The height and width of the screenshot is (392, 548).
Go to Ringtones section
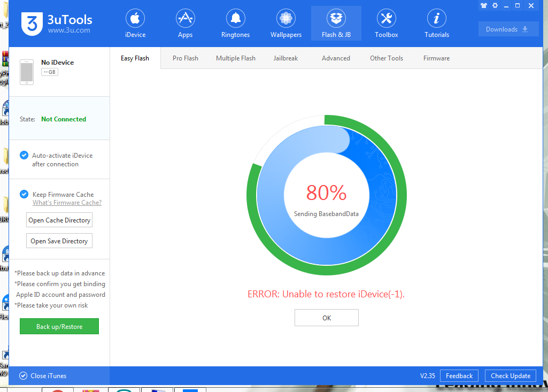pyautogui.click(x=236, y=24)
